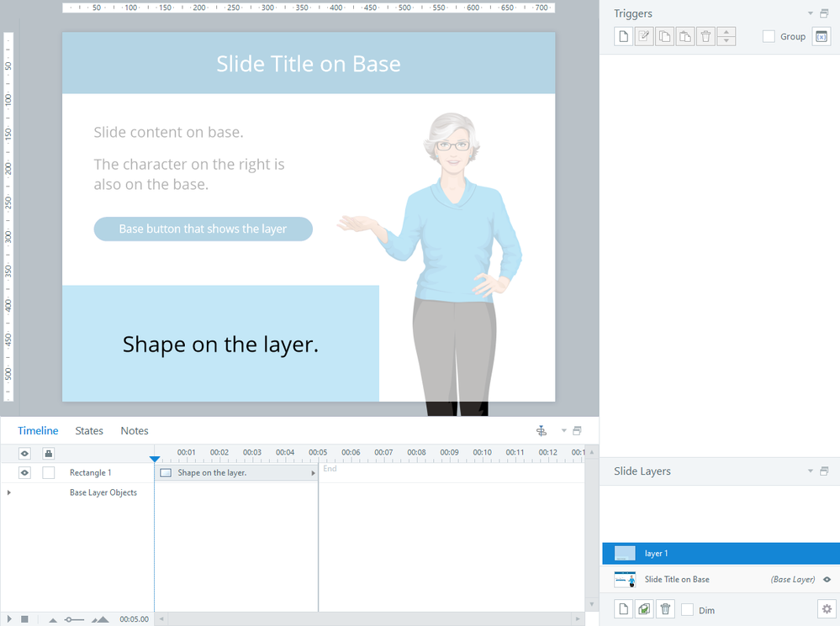Image resolution: width=840 pixels, height=626 pixels.
Task: Open layer properties gear settings
Action: [x=827, y=609]
